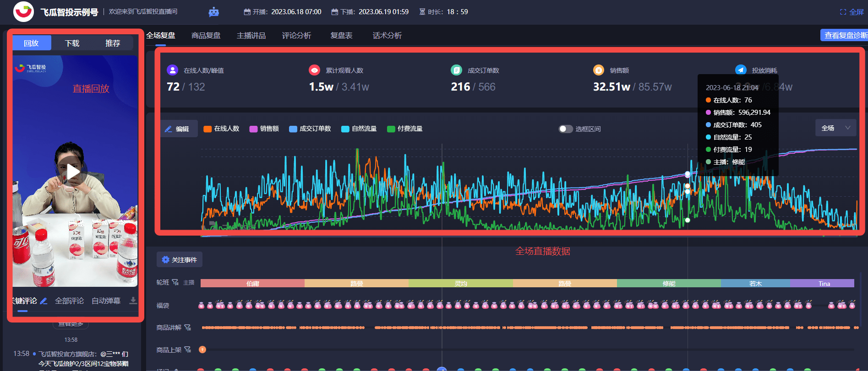Toggle 在线人数 series in chart legend
This screenshot has width=868, height=371.
tap(221, 129)
